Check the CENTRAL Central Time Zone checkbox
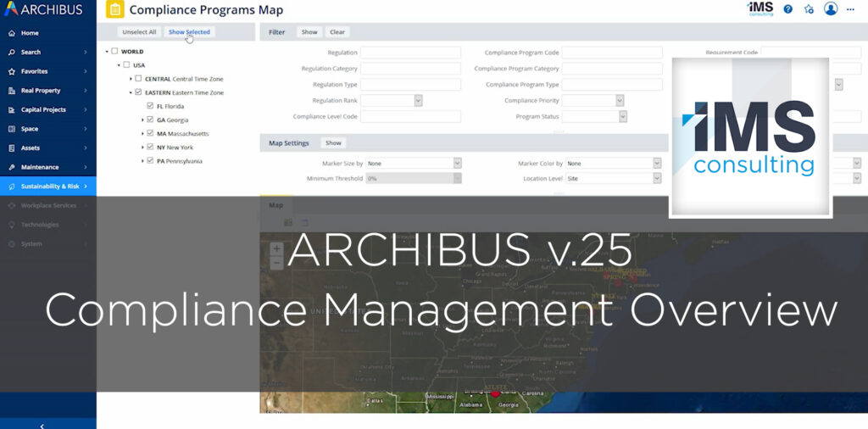The image size is (868, 429). [x=138, y=79]
